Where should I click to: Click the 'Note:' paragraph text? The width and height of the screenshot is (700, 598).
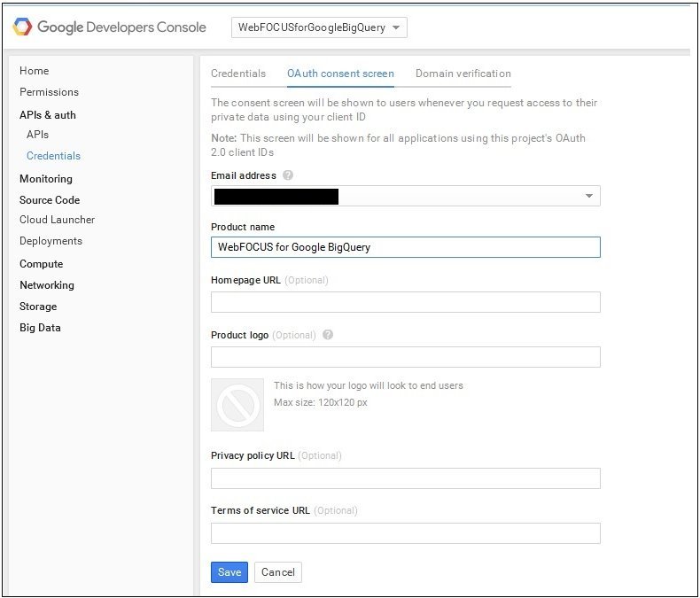398,145
